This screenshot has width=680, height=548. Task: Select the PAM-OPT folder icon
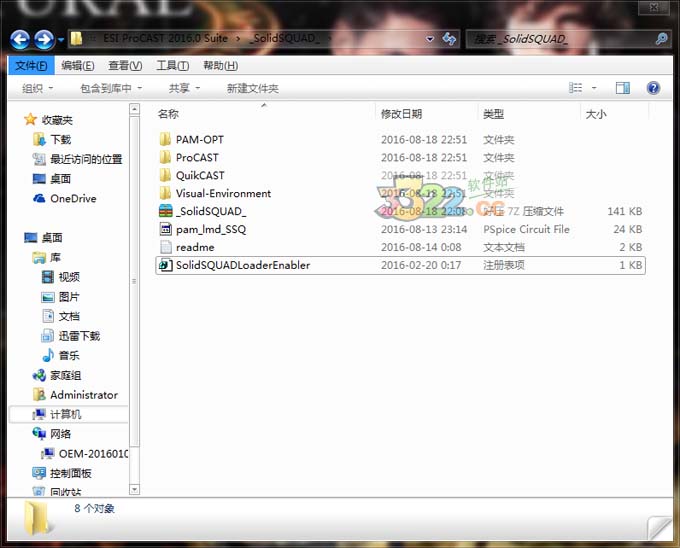click(x=165, y=140)
